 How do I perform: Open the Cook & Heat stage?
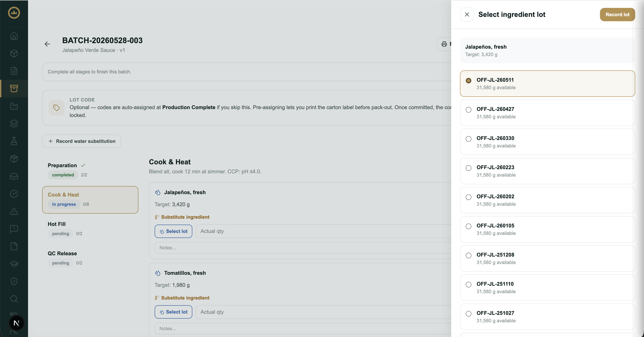[90, 200]
